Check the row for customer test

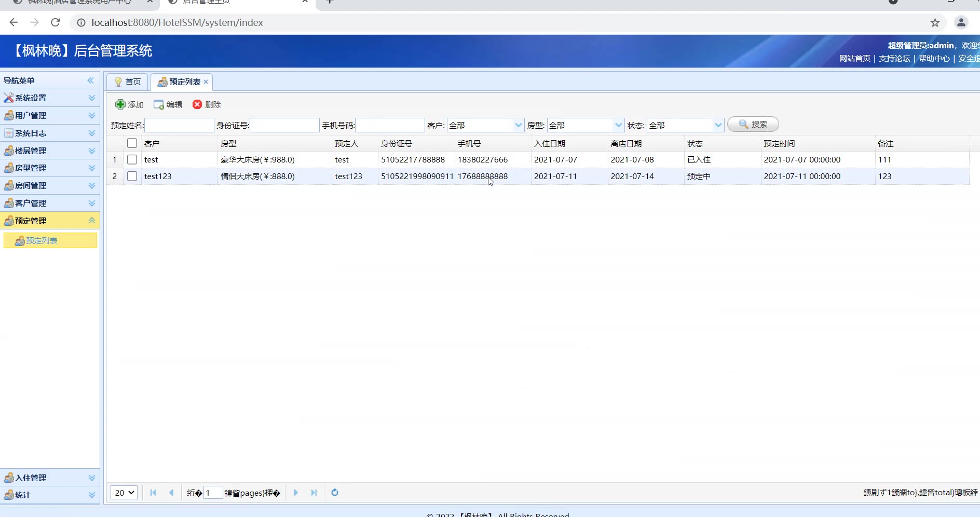(x=132, y=160)
